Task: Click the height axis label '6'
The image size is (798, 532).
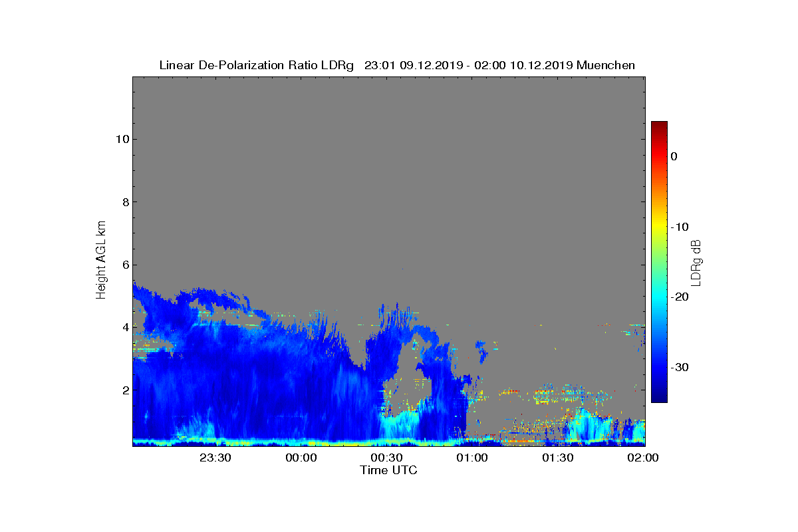Action: (124, 265)
